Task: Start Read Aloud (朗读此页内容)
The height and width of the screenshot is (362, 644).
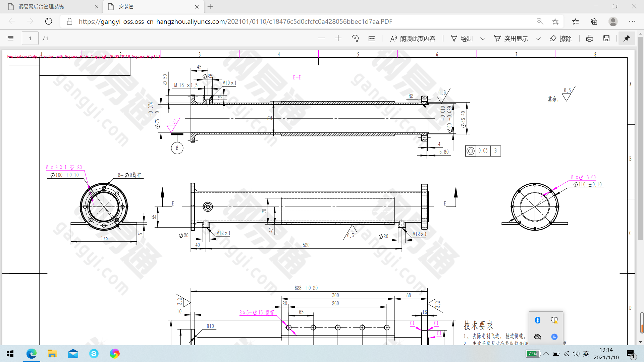Action: 413,39
